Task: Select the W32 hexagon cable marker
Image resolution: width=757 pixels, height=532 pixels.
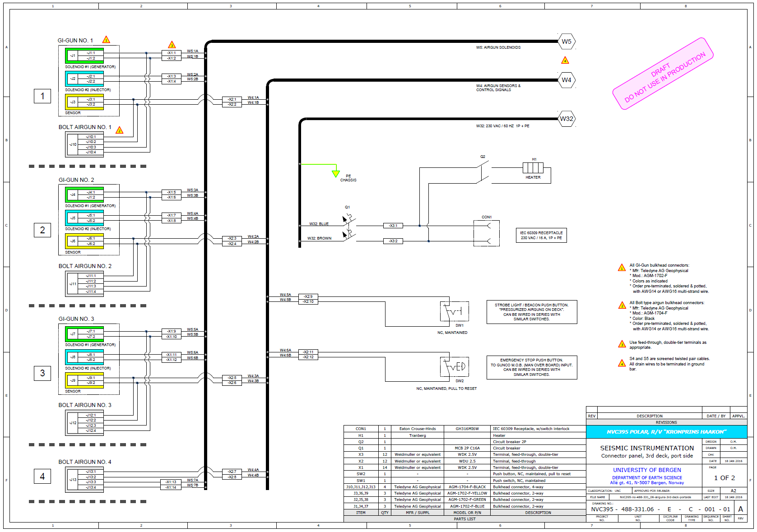Action: point(566,119)
